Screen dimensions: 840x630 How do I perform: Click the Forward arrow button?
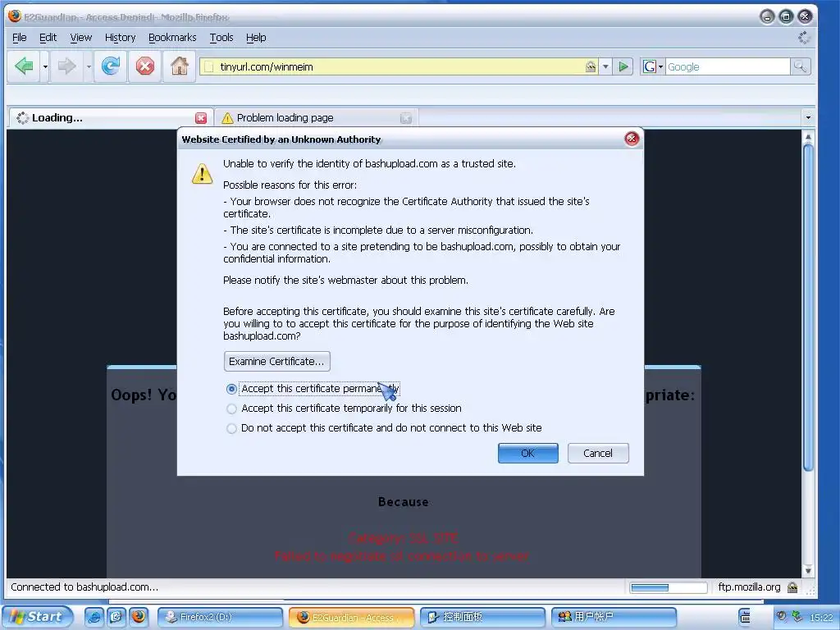click(x=66, y=66)
